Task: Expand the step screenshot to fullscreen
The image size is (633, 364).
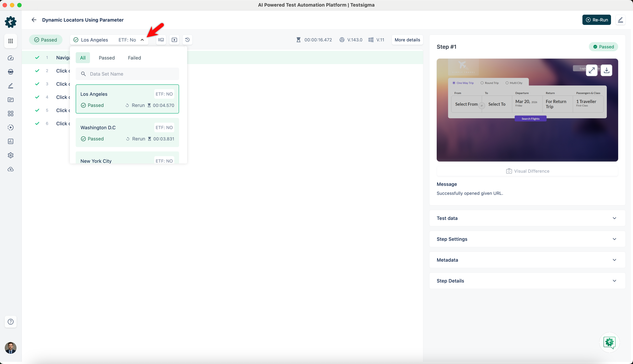Action: coord(591,70)
